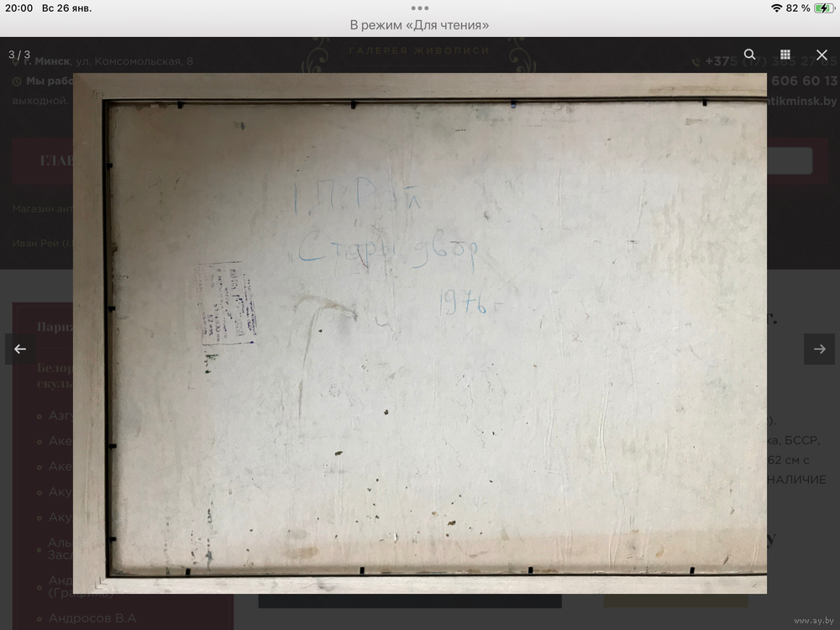840x630 pixels.
Task: Click the 'ГАЛЕРЕЯ ЖИВОПИСИ' header text
Action: (x=419, y=50)
